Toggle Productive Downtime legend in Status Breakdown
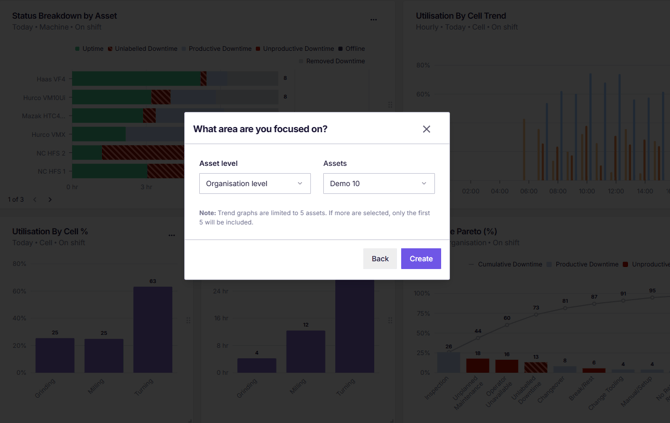Image resolution: width=670 pixels, height=423 pixels. 217,49
